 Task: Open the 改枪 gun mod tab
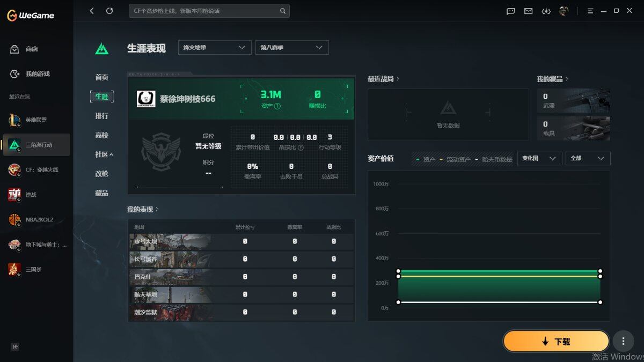102,174
